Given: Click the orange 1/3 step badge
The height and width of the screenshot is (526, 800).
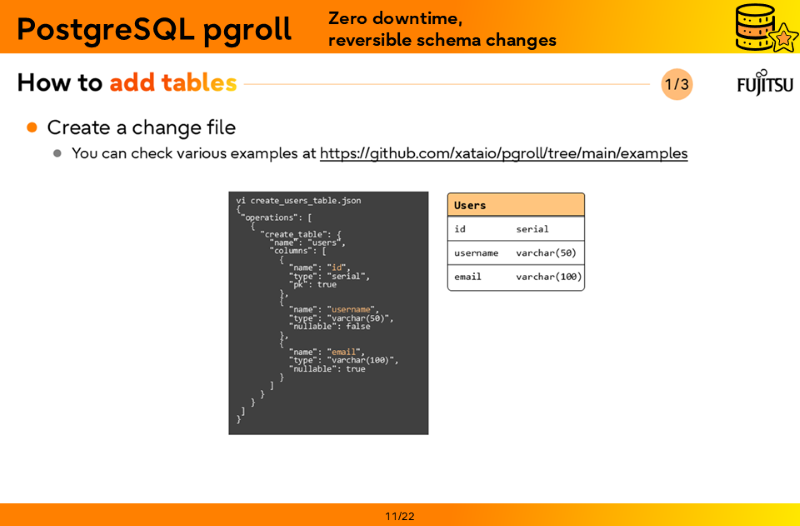Looking at the screenshot, I should tap(677, 84).
